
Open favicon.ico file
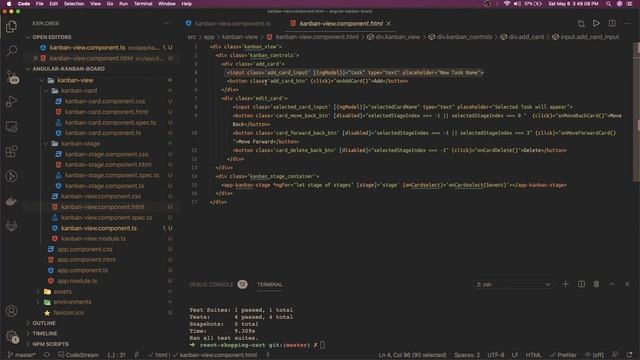click(x=69, y=313)
